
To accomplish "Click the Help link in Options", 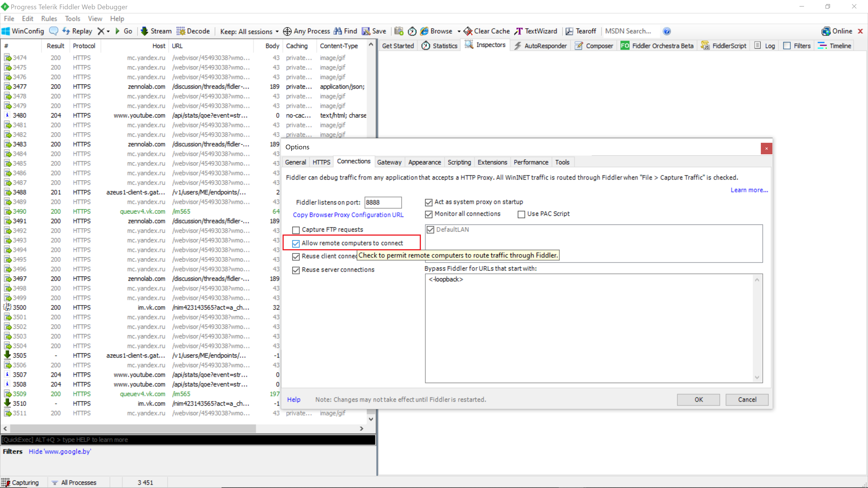I will click(x=293, y=399).
